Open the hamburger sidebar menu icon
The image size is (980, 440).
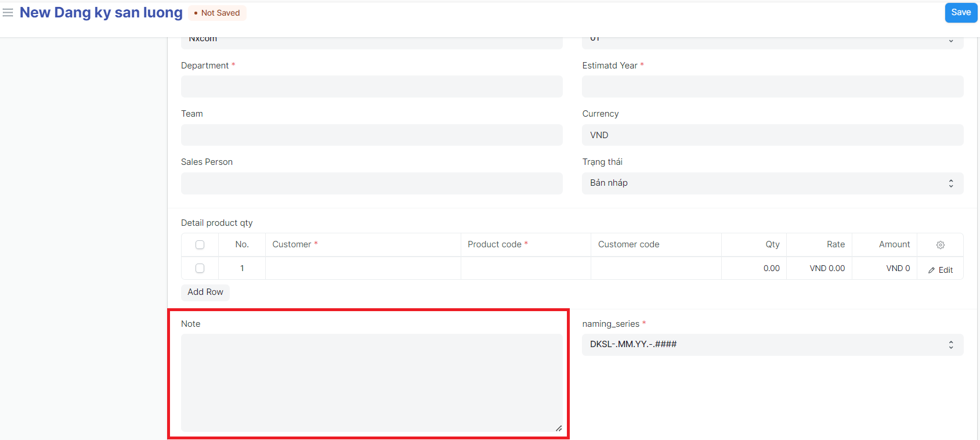tap(8, 12)
